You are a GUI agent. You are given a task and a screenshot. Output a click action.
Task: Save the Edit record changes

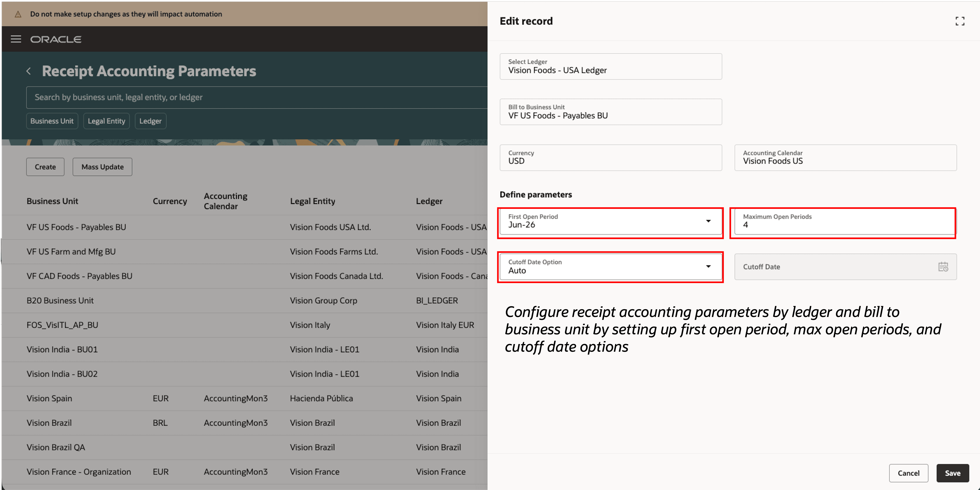pos(953,473)
